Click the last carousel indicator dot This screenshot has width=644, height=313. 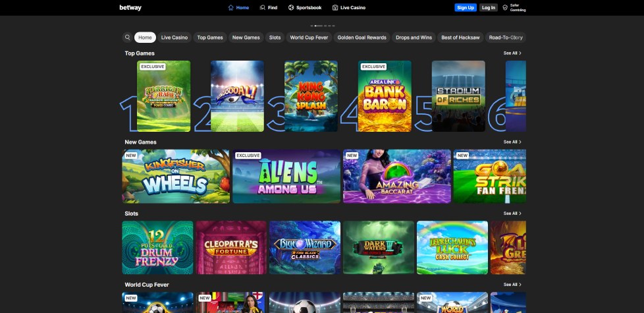pos(333,26)
